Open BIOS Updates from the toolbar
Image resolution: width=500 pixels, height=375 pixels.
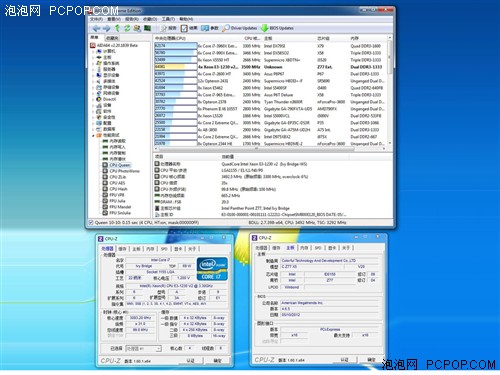(x=277, y=28)
